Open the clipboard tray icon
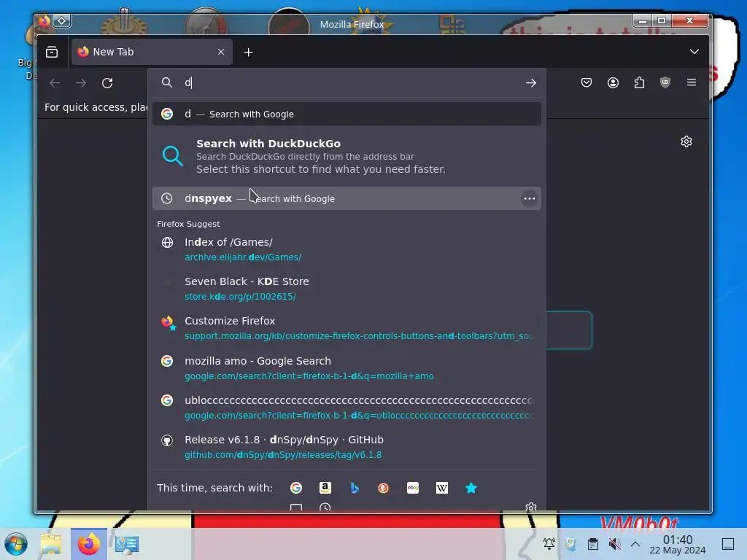This screenshot has width=747, height=560. [x=592, y=543]
